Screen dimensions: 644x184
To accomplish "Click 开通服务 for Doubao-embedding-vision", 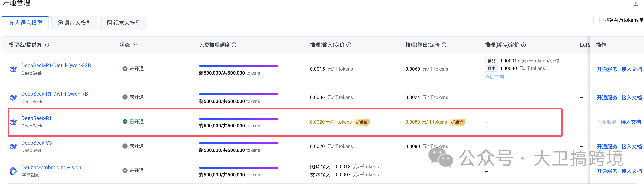I will [607, 171].
